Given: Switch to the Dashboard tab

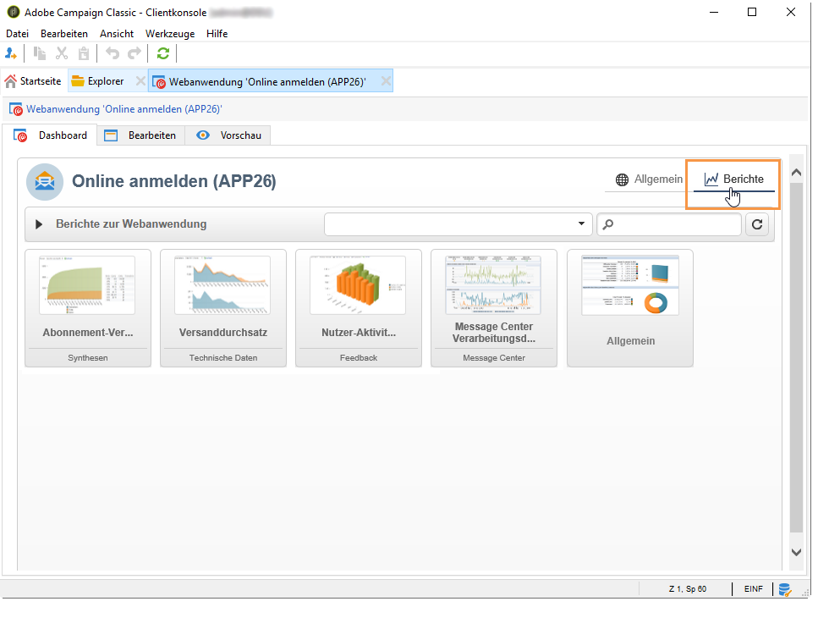Looking at the screenshot, I should coord(51,135).
